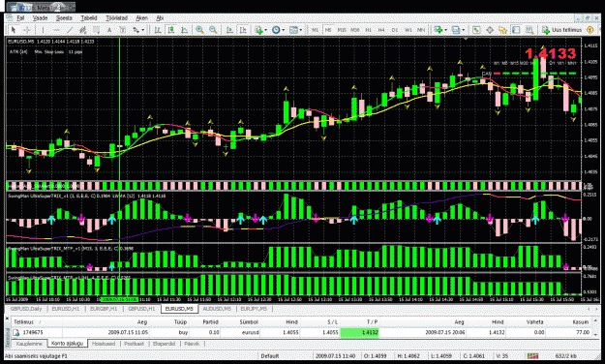Select the crosshair tool
Viewport: 605px width, 364px height.
(27, 30)
